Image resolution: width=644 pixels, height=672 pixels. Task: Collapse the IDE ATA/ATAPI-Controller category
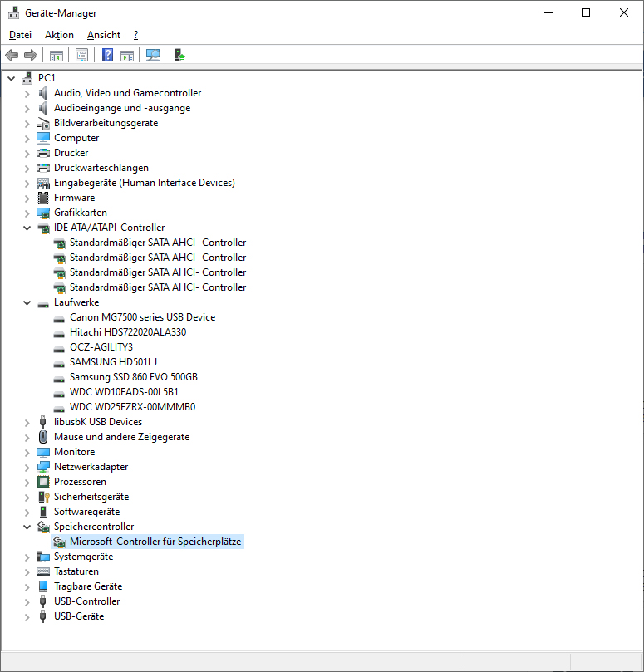click(27, 228)
